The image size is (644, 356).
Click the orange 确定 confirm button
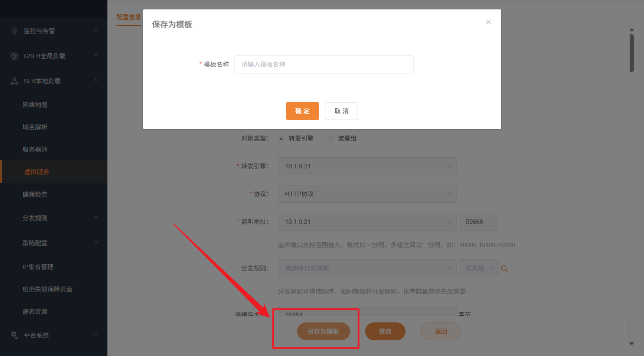(x=302, y=111)
